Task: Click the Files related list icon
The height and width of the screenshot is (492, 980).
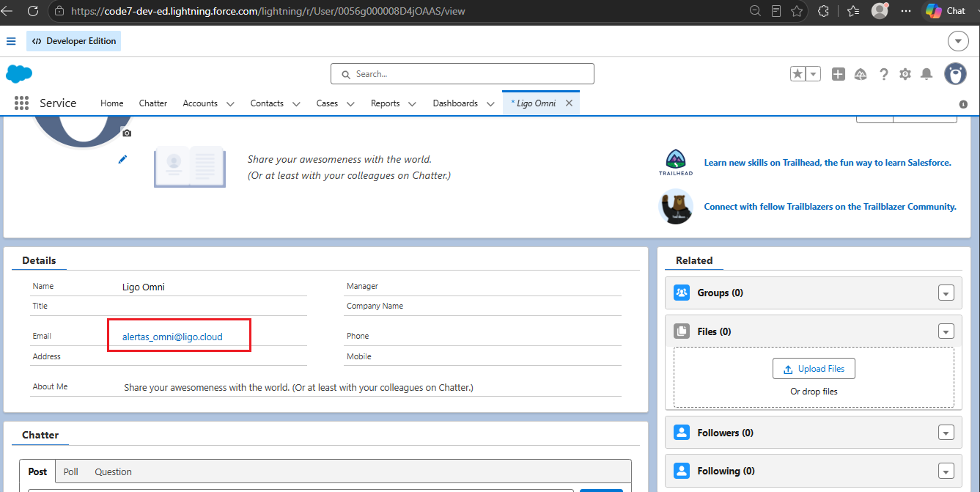Action: coord(682,331)
